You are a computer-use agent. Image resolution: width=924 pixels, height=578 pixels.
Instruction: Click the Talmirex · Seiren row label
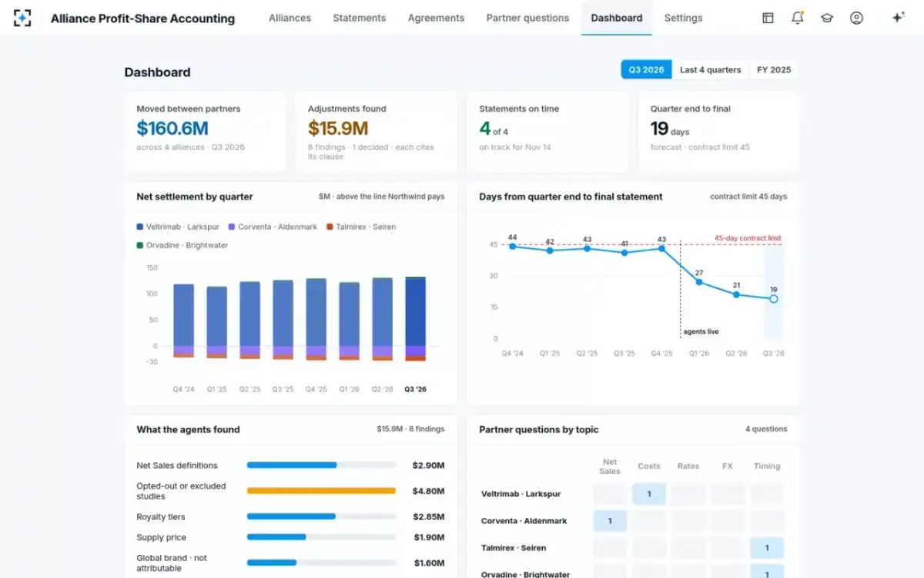pos(514,548)
